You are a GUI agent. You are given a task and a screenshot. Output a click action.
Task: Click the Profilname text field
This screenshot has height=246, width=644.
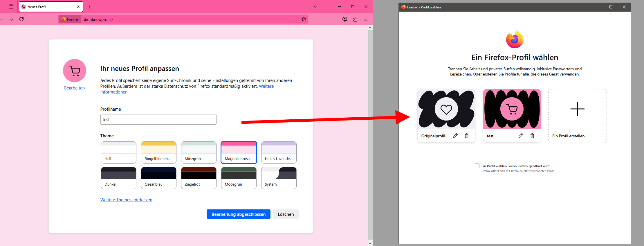tap(158, 119)
